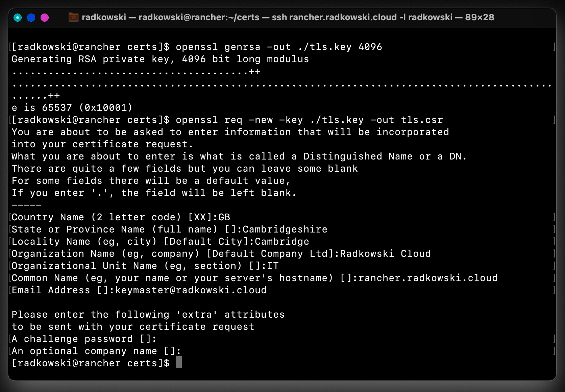Screen dimensions: 565x392
Task: Click the 'openssl genrsa' command line
Action: (x=197, y=47)
